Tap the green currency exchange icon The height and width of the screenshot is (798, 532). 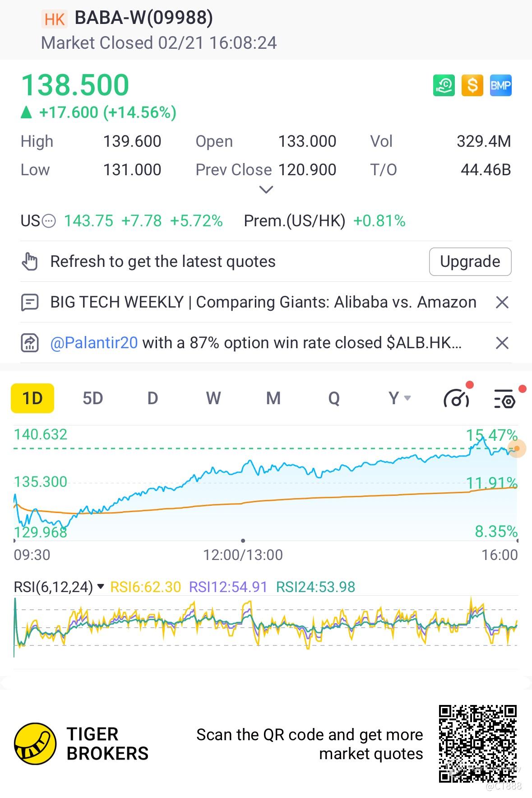[x=444, y=85]
